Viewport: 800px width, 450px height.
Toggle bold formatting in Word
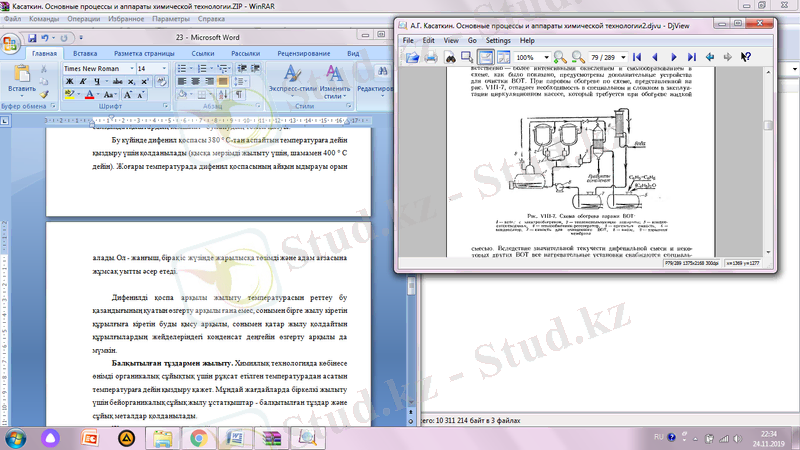point(67,81)
